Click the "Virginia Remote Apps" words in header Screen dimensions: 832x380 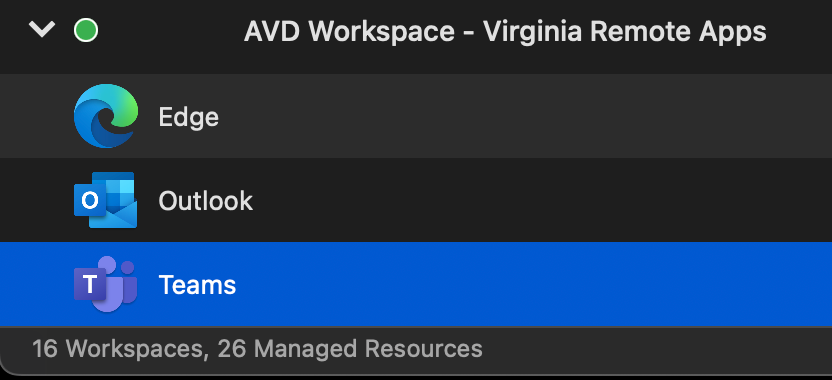(x=625, y=32)
